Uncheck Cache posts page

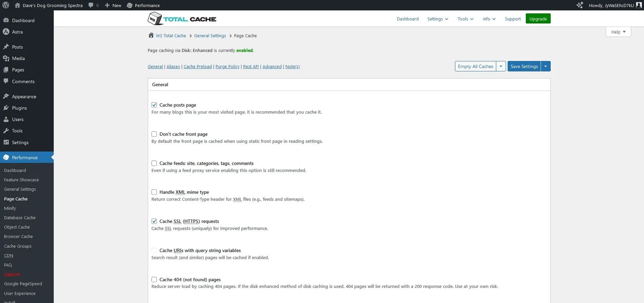tap(154, 105)
